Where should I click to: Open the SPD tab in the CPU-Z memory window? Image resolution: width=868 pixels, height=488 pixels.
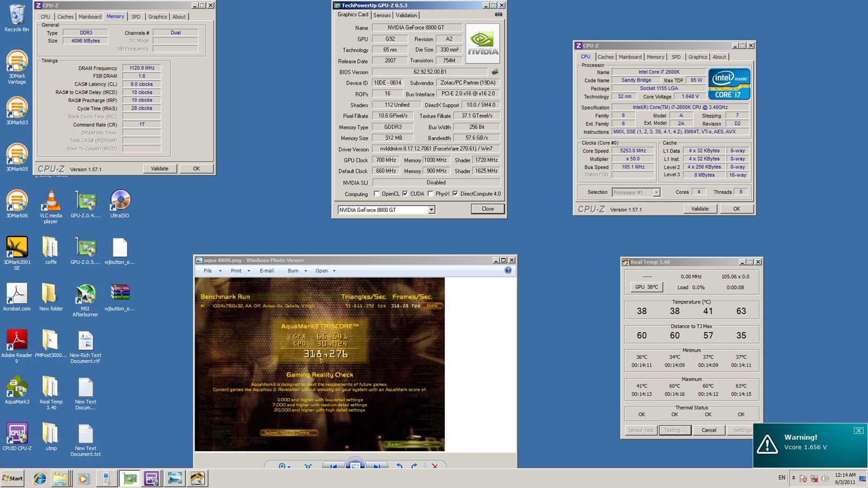click(136, 17)
